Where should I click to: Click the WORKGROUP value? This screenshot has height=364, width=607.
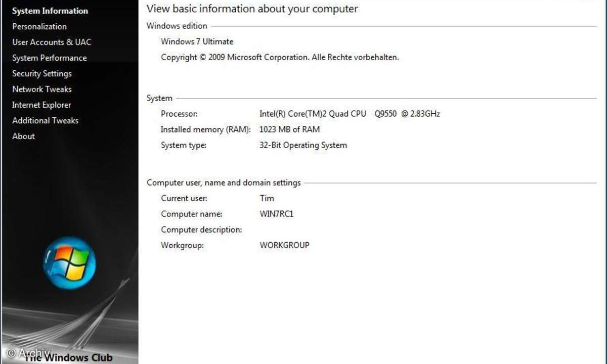click(285, 245)
